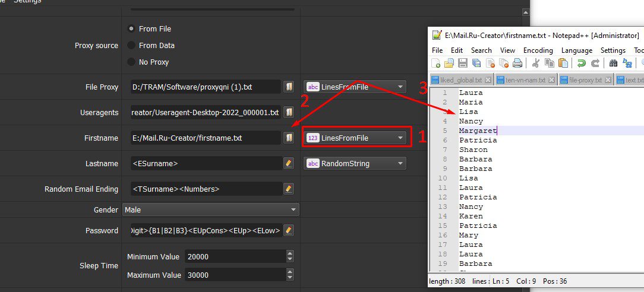The height and width of the screenshot is (292, 644).
Task: Click the File Proxy path field
Action: [206, 87]
